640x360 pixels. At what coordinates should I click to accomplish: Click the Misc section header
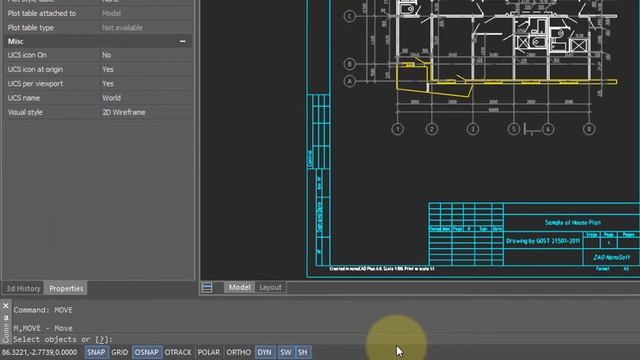98,41
